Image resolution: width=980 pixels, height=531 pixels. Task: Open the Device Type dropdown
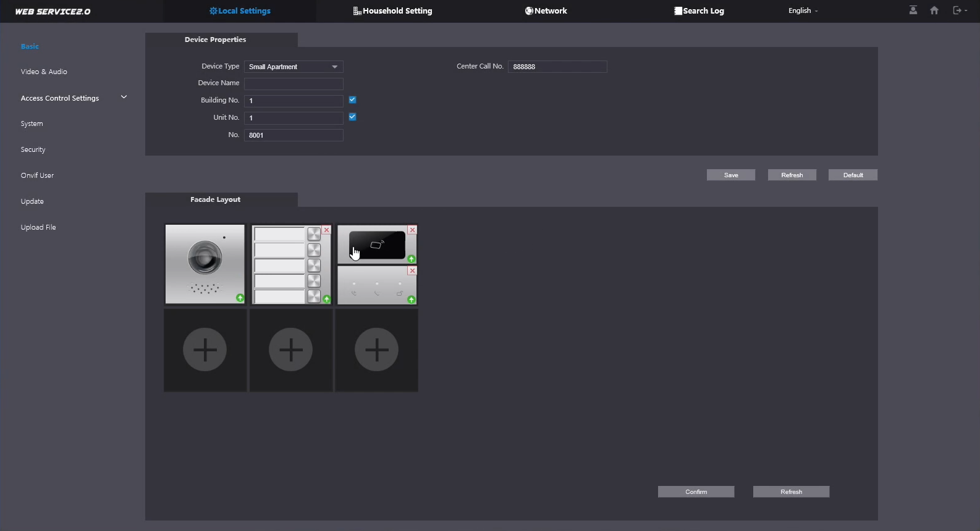(x=294, y=67)
